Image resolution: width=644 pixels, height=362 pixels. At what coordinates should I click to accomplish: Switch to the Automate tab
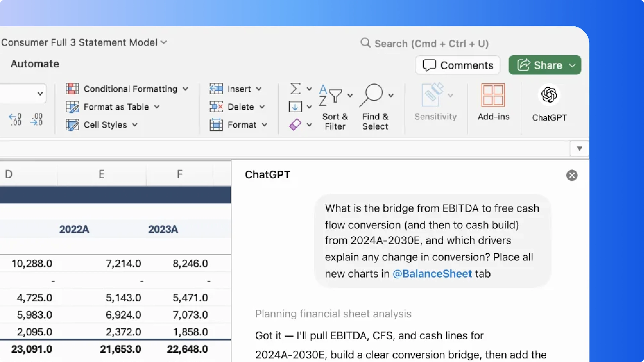point(35,64)
